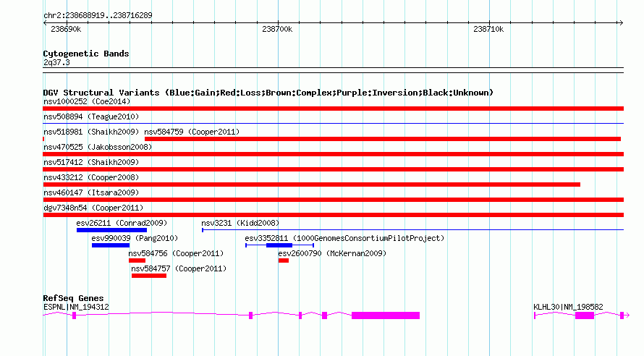
Task: Click the DGV Structural Variants track title
Action: click(x=268, y=93)
